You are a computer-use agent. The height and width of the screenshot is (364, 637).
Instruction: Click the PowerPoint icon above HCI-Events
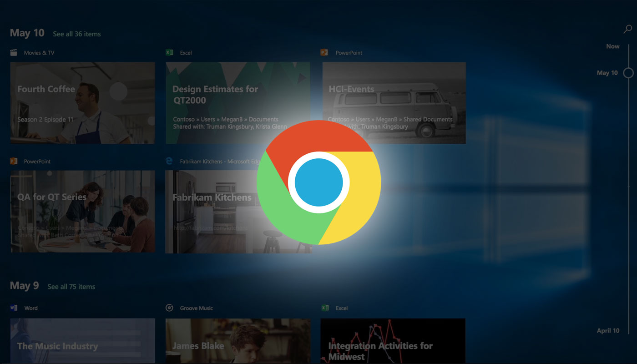click(x=324, y=52)
